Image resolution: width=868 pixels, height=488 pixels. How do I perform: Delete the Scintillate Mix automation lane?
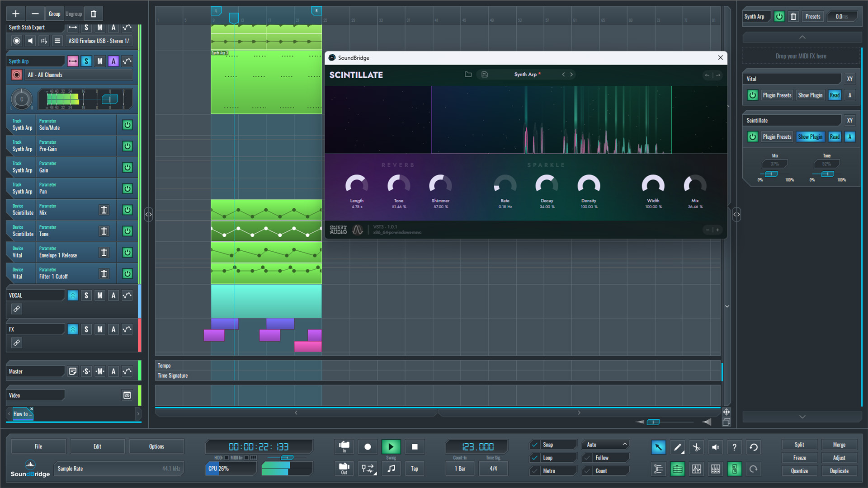[x=104, y=210]
